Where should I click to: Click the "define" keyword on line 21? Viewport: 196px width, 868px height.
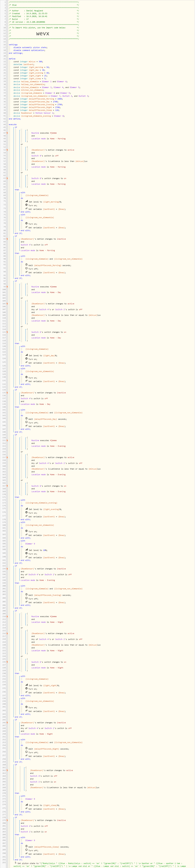tap(12, 59)
